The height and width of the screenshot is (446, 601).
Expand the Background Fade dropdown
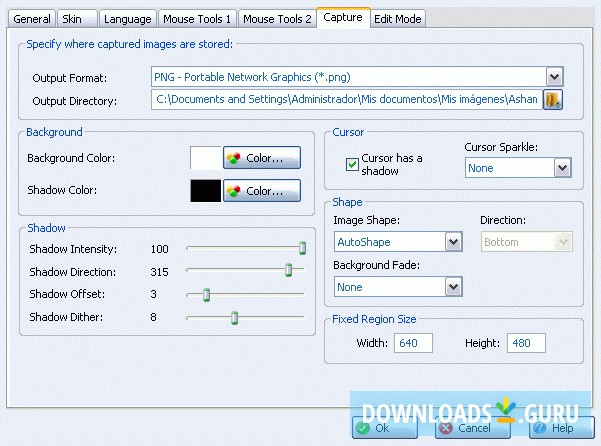(x=453, y=287)
